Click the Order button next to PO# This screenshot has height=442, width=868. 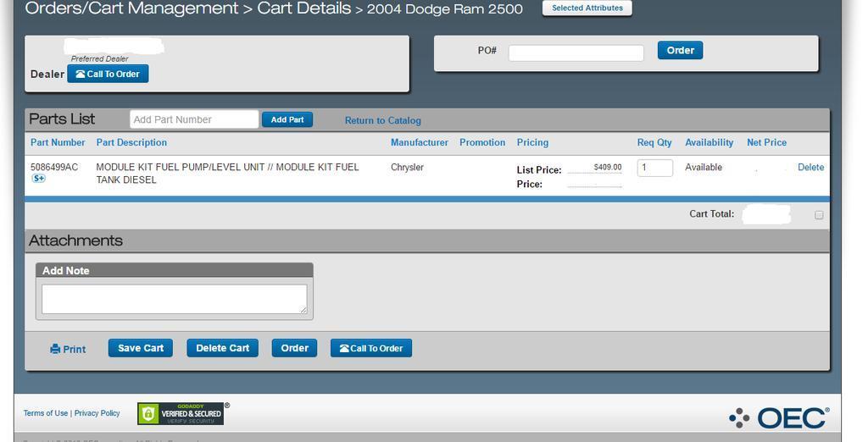tap(680, 50)
